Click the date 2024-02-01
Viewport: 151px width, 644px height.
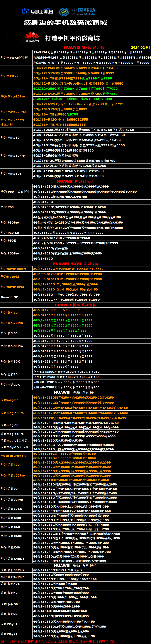(140, 48)
